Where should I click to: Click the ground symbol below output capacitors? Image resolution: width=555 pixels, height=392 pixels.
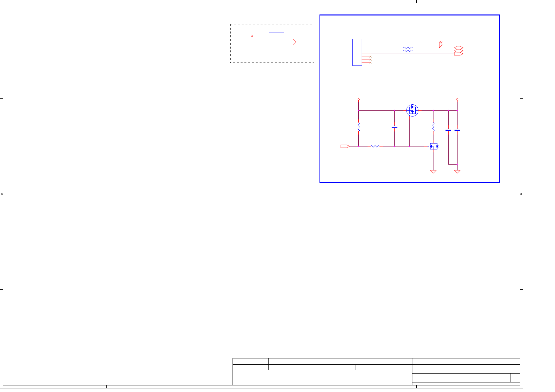pos(457,171)
